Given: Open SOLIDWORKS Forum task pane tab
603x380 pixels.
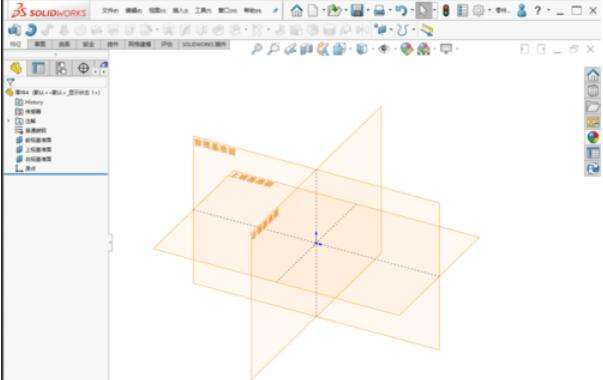Looking at the screenshot, I should [x=593, y=168].
